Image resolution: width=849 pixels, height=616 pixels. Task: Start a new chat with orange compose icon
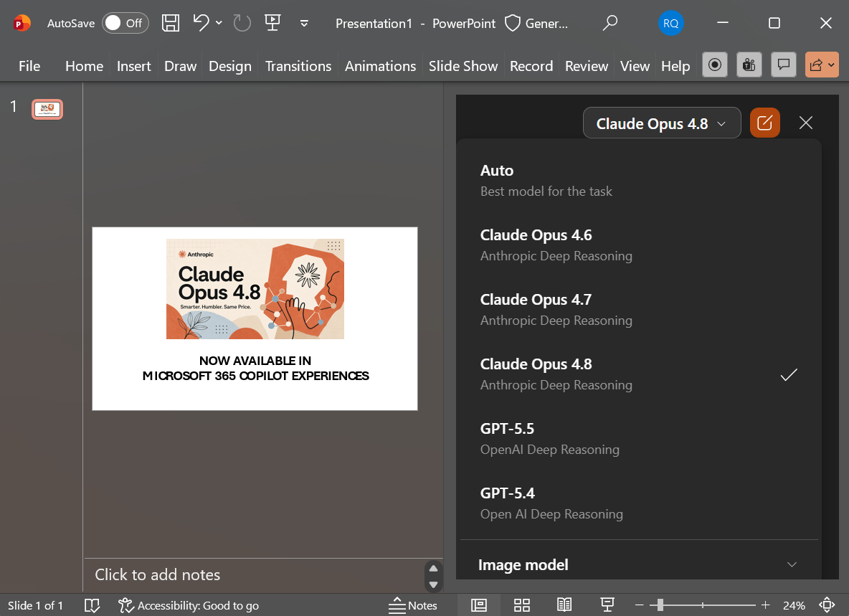coord(764,123)
